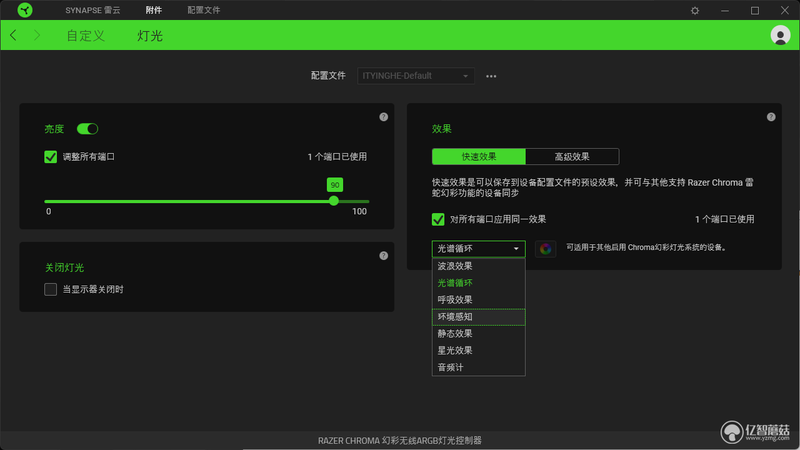Viewport: 800px width, 450px height.
Task: Choose 音频计 effect option
Action: point(479,367)
